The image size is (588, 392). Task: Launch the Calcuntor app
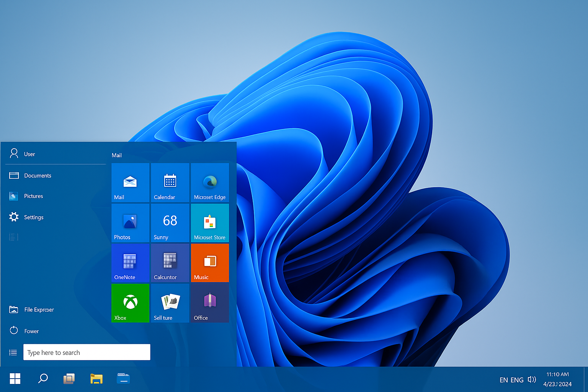[x=170, y=263]
